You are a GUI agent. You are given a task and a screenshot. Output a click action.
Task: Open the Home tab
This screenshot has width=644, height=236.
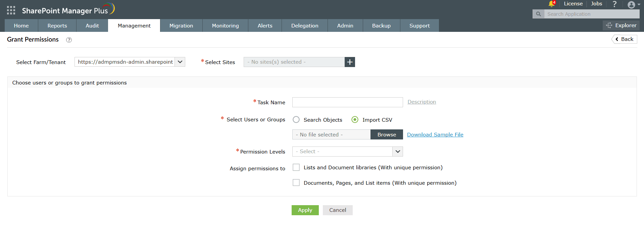[x=21, y=25]
